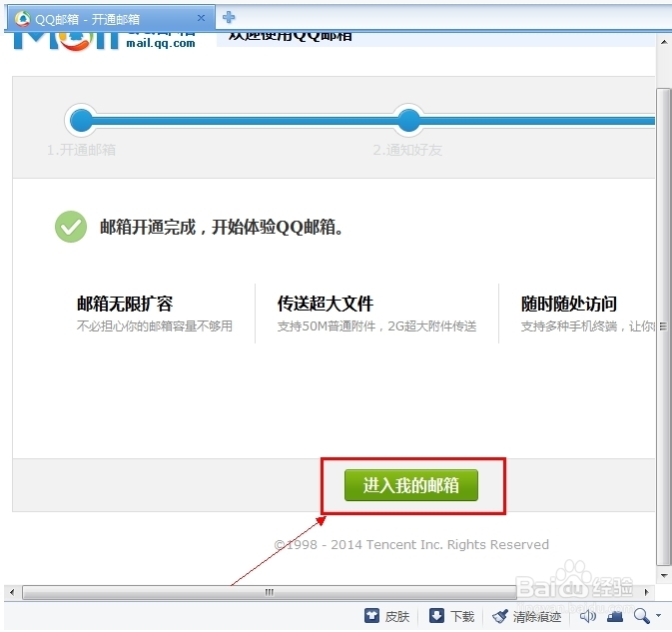The width and height of the screenshot is (672, 632).
Task: Click the mail.qq.com logo
Action: tap(104, 42)
